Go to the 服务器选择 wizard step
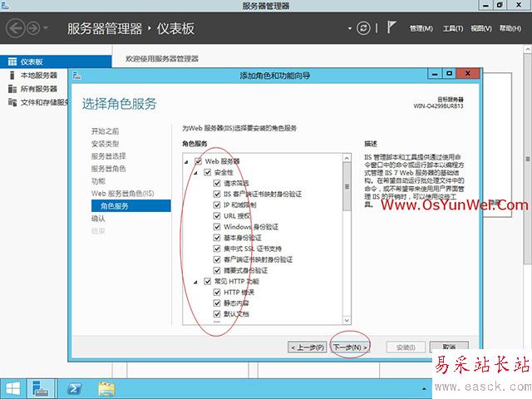Viewport: 532px width, 399px height. coord(109,156)
